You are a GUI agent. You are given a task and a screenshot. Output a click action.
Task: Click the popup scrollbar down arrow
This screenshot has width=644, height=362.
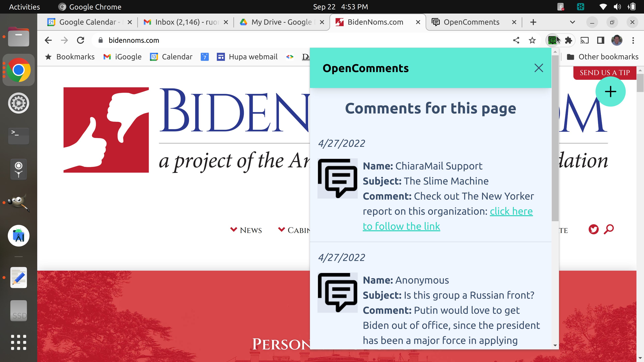point(555,346)
